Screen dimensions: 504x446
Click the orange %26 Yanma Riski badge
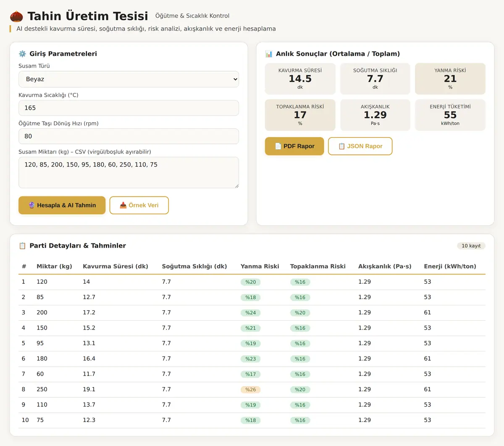(x=251, y=390)
